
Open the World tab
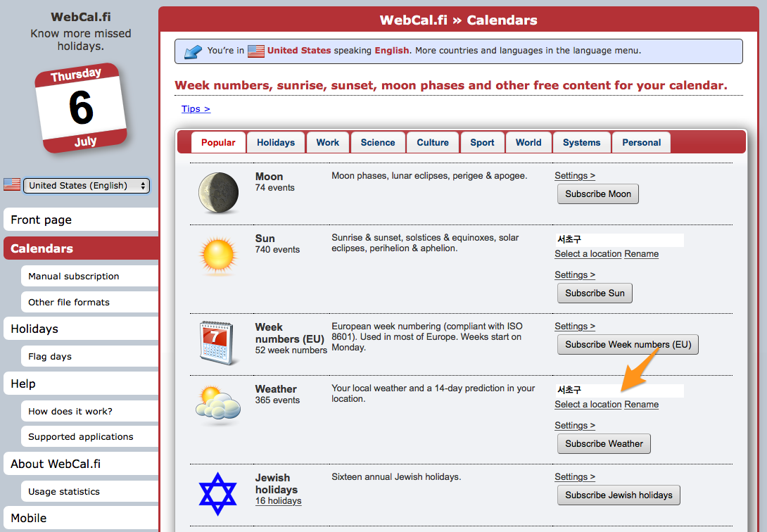528,142
